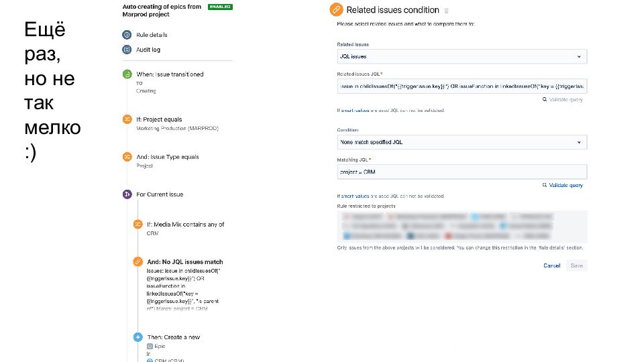
Task: Open the Rule details section
Action: click(152, 35)
